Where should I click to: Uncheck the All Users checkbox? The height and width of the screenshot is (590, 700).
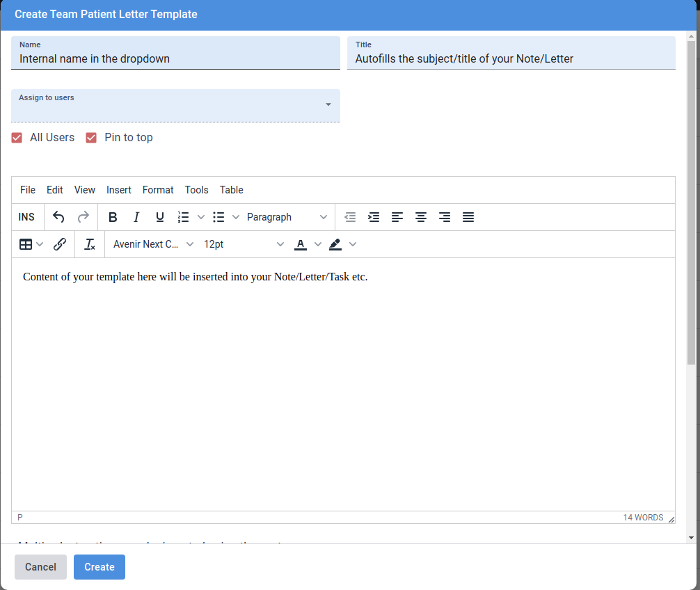[x=17, y=138]
